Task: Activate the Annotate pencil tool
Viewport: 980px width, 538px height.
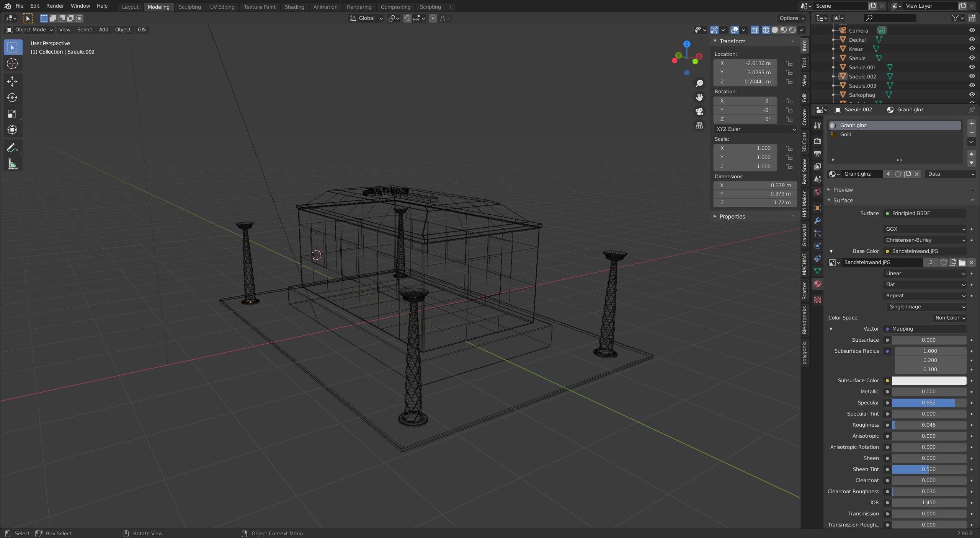Action: click(x=12, y=148)
